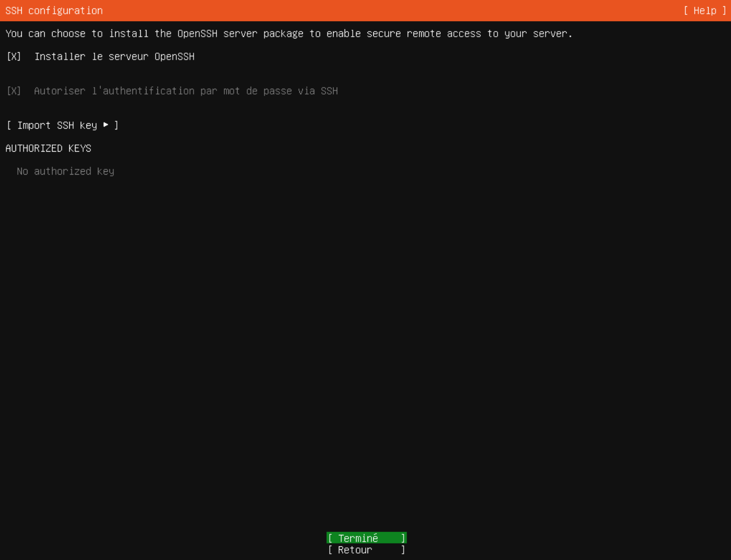Viewport: 731px width, 560px height.
Task: Click the Help link in the header
Action: pos(707,10)
